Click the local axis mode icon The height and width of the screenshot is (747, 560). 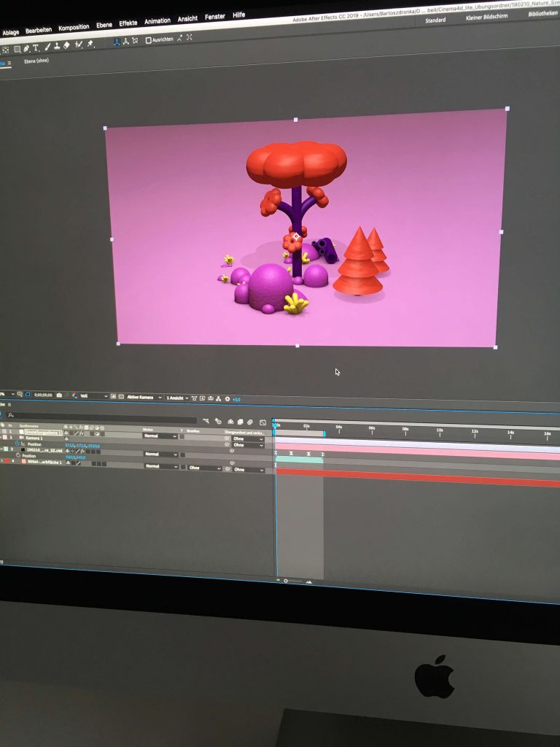(116, 42)
